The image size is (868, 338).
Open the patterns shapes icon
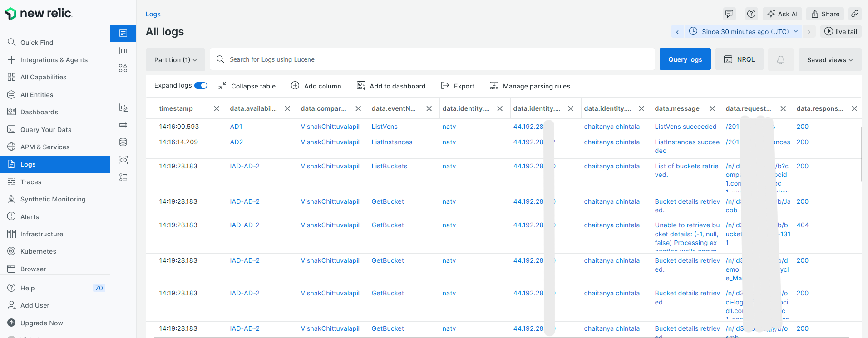pos(123,68)
